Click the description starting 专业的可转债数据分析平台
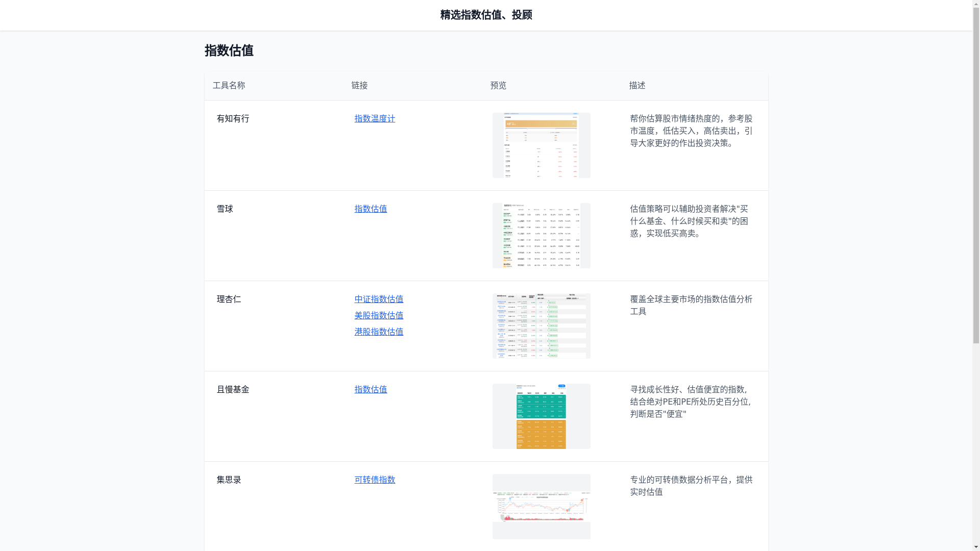The height and width of the screenshot is (551, 980). point(691,486)
